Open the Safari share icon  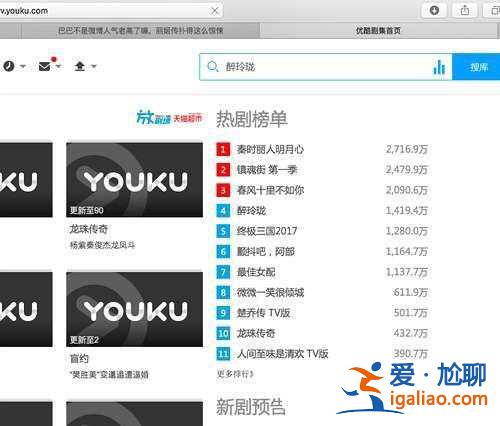(465, 10)
